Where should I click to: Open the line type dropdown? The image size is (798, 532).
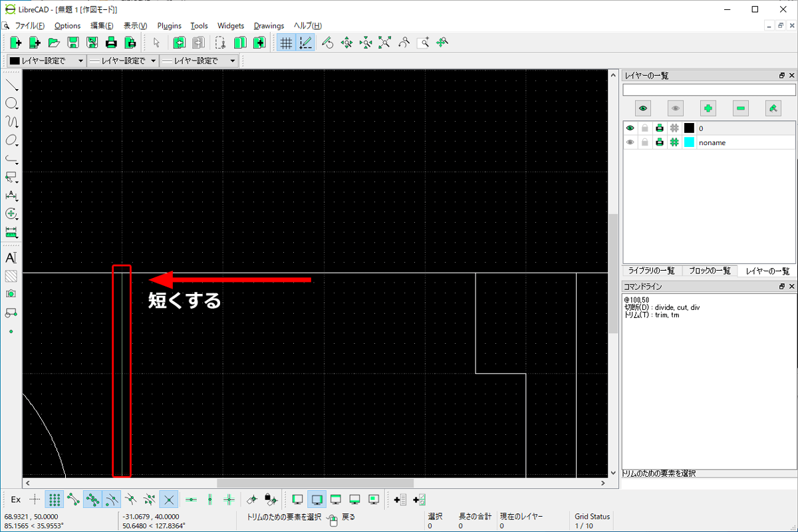199,61
